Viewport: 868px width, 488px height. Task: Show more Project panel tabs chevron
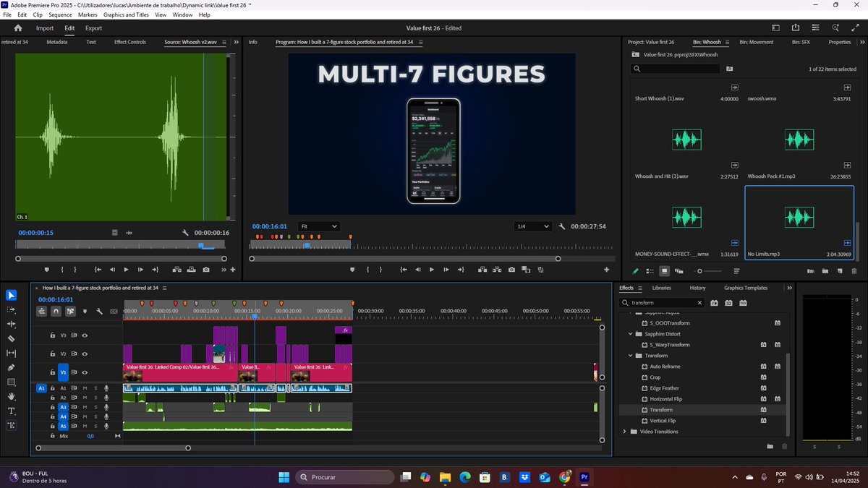[x=861, y=42]
